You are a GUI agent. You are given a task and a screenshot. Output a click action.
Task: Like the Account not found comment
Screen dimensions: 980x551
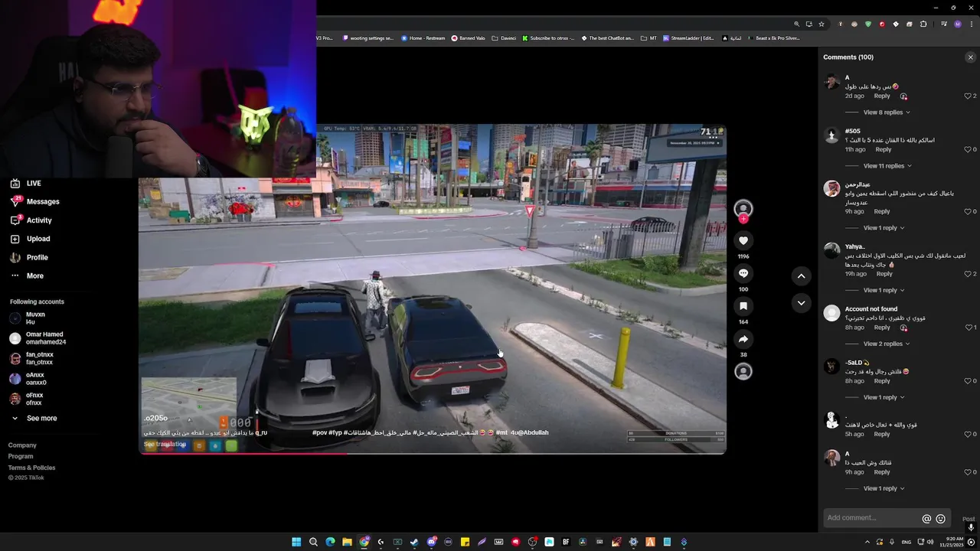pyautogui.click(x=968, y=328)
